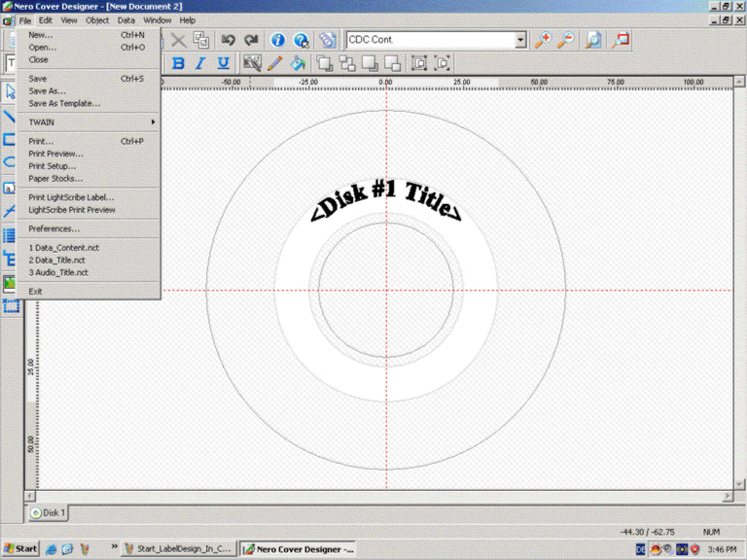Choose Save As Template... entry
Image resolution: width=747 pixels, height=560 pixels.
[x=89, y=103]
